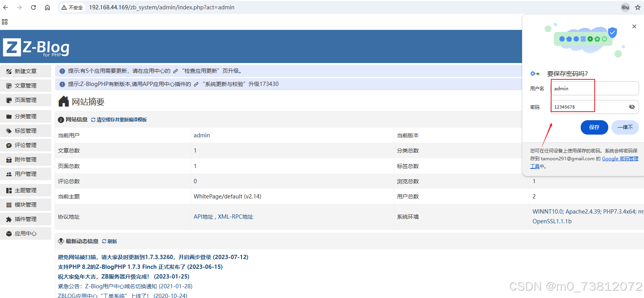Click the 当前版本 label
The image size is (644, 298).
(x=408, y=135)
